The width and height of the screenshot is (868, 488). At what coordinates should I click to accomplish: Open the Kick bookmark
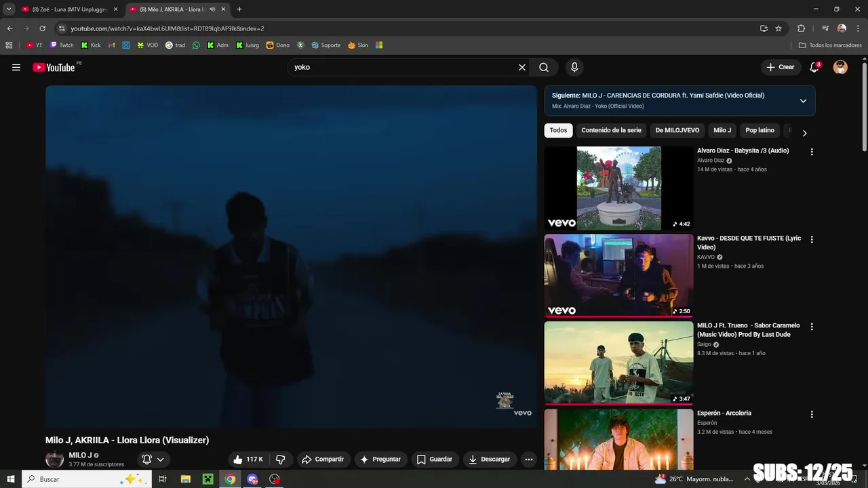[x=91, y=45]
